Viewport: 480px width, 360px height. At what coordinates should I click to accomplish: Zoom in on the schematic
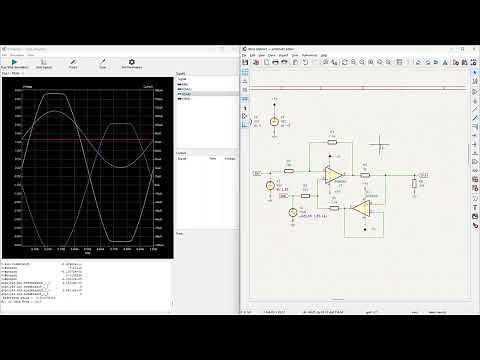(x=353, y=62)
